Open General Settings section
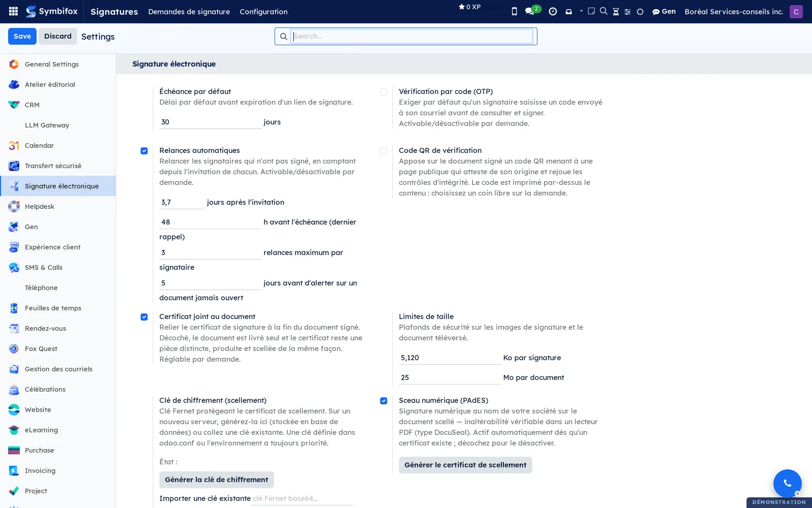The height and width of the screenshot is (508, 812). (58, 64)
